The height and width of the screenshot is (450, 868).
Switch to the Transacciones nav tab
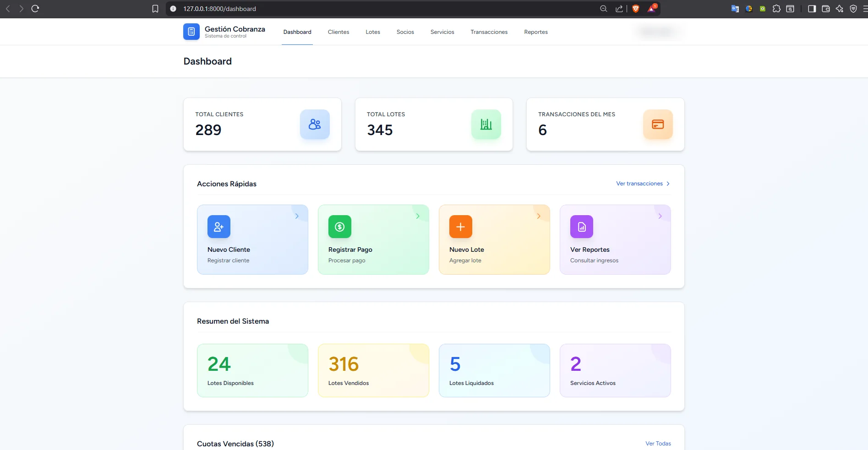[x=489, y=32]
